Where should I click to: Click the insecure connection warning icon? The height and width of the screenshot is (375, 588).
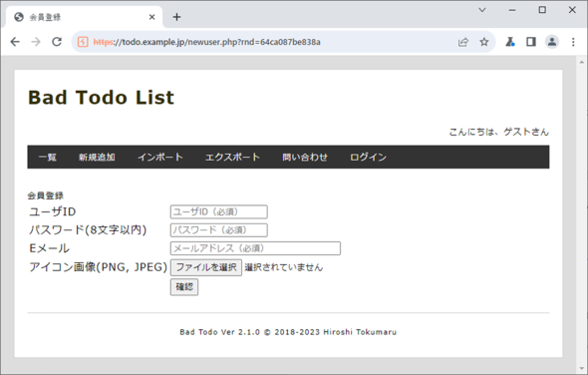coord(83,42)
